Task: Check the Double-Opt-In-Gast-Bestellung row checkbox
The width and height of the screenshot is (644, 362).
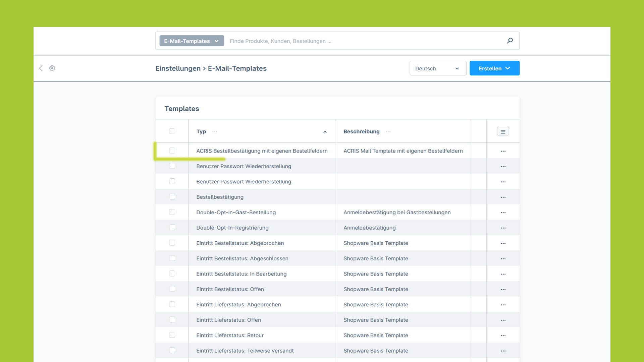Action: (x=172, y=212)
